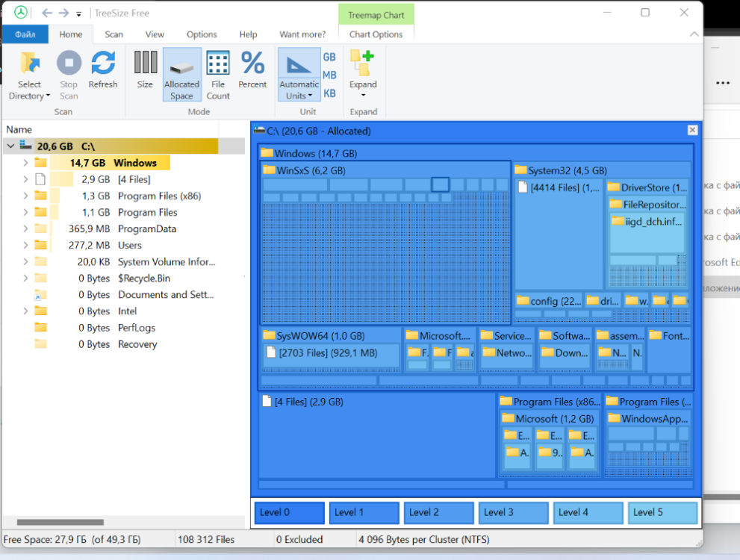Expand the Users folder node
This screenshot has height=560, width=740.
pyautogui.click(x=25, y=246)
